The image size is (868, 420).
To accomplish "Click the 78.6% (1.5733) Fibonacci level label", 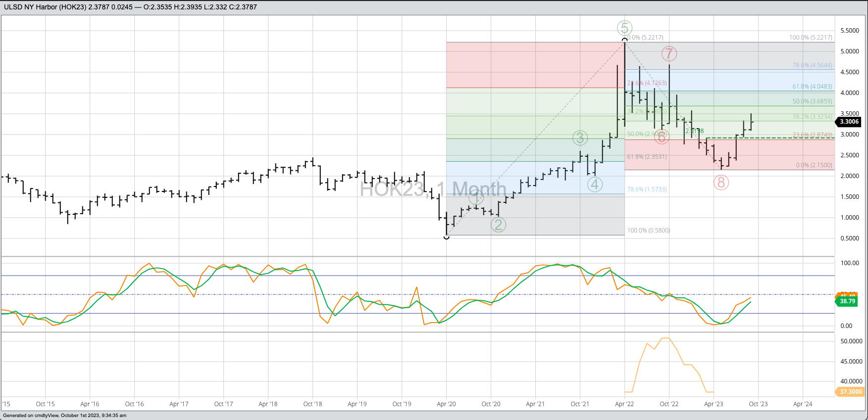I will pyautogui.click(x=647, y=189).
